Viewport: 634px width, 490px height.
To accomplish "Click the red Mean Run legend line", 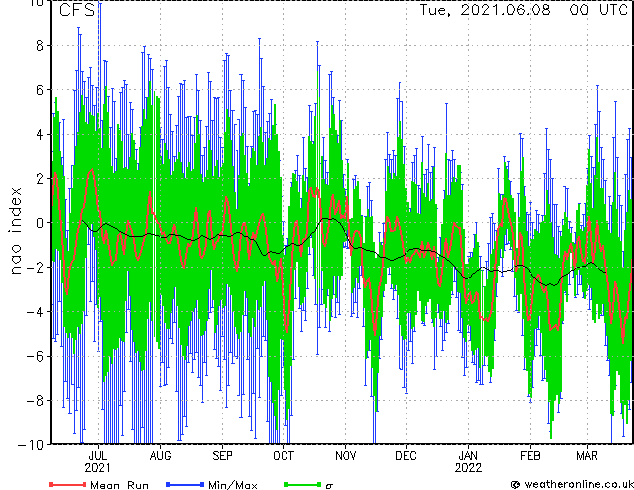I will (67, 484).
